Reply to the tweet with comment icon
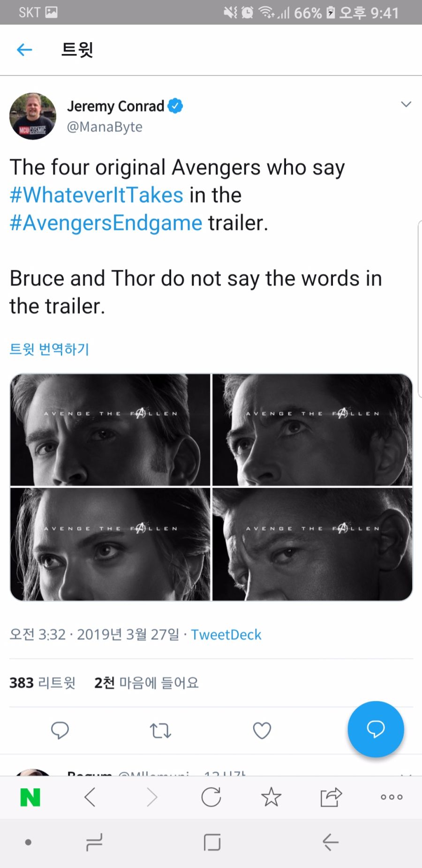 60,731
